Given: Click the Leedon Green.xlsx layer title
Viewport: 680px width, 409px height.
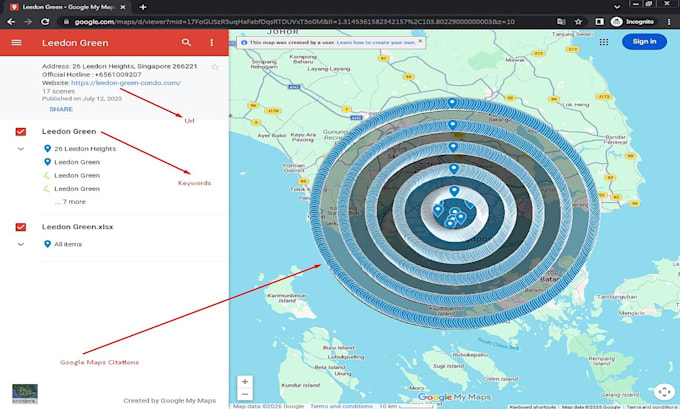Looking at the screenshot, I should click(x=78, y=227).
